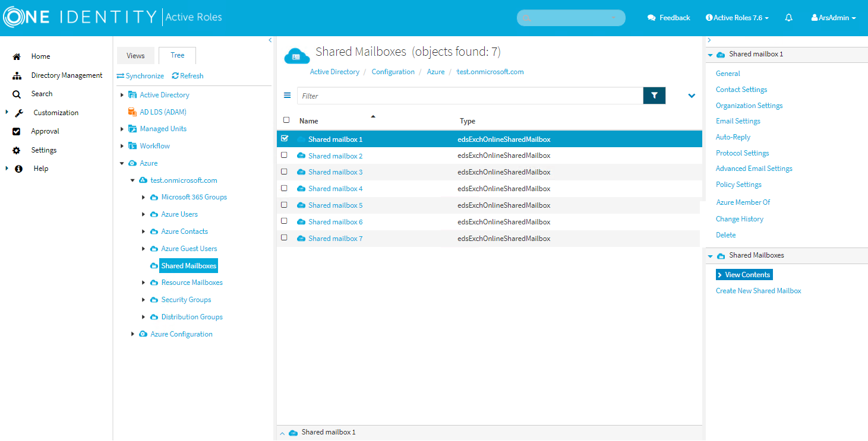Open the hamburger list menu icon

tap(287, 96)
